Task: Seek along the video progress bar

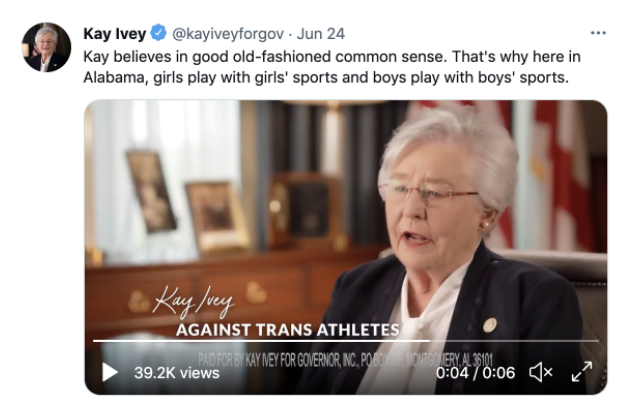Action: coord(345,341)
